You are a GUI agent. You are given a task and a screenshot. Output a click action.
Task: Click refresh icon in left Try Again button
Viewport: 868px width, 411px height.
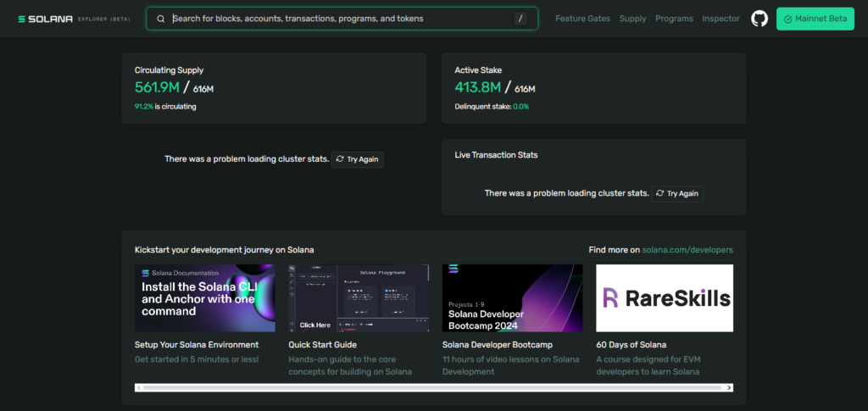click(340, 159)
